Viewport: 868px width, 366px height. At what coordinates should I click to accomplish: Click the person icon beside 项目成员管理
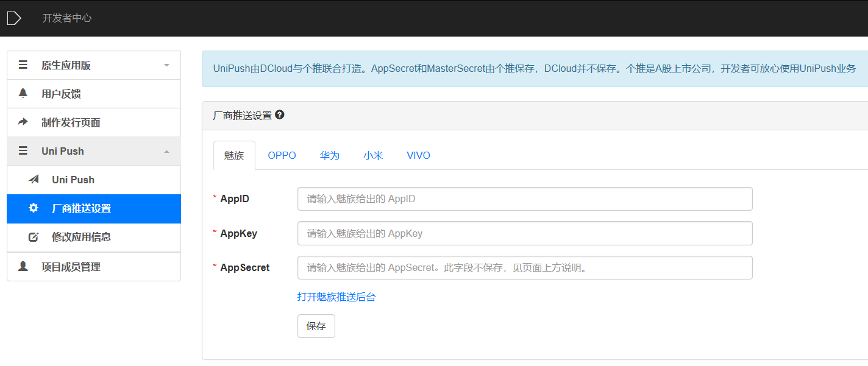(23, 266)
